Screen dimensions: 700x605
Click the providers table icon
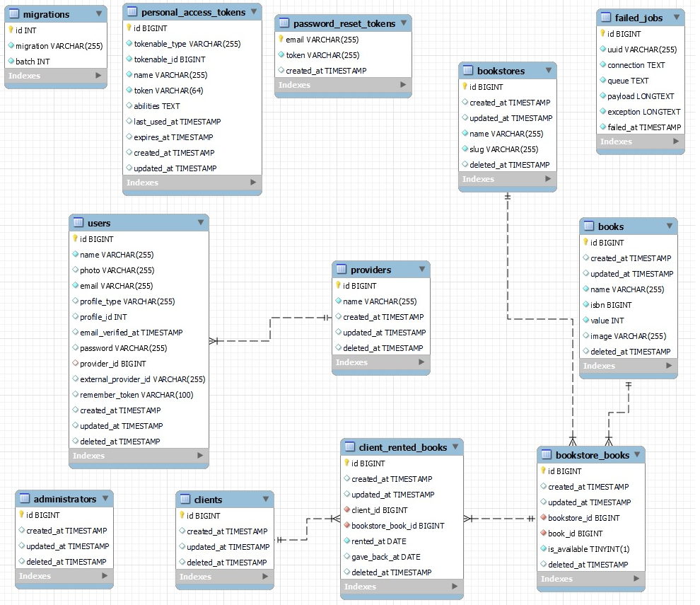341,269
